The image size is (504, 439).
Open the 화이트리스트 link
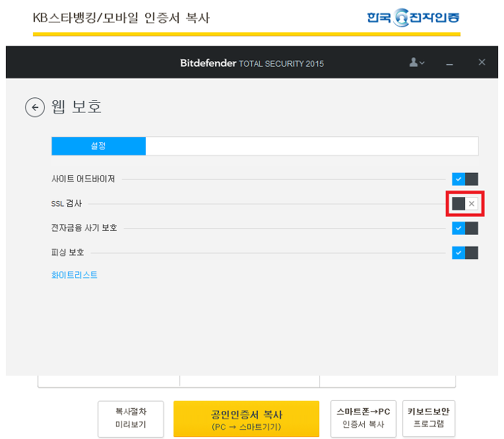(75, 275)
